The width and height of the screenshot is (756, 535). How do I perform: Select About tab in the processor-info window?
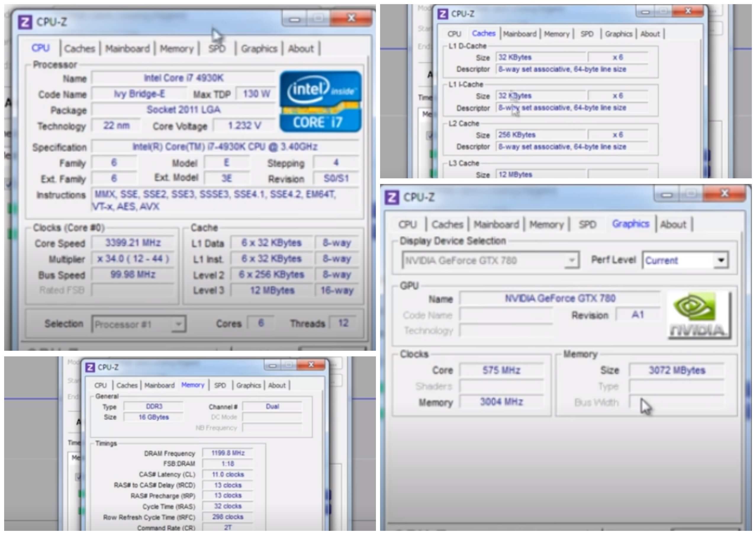(301, 49)
